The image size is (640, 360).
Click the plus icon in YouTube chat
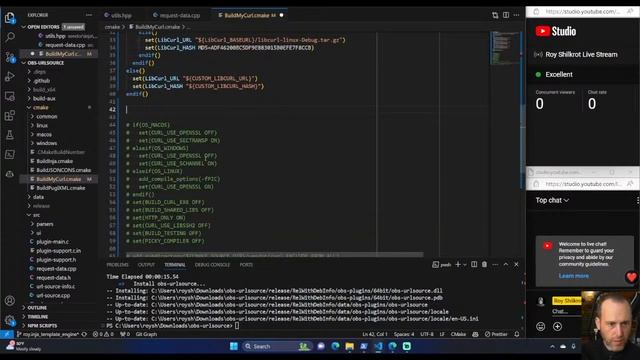point(557,327)
